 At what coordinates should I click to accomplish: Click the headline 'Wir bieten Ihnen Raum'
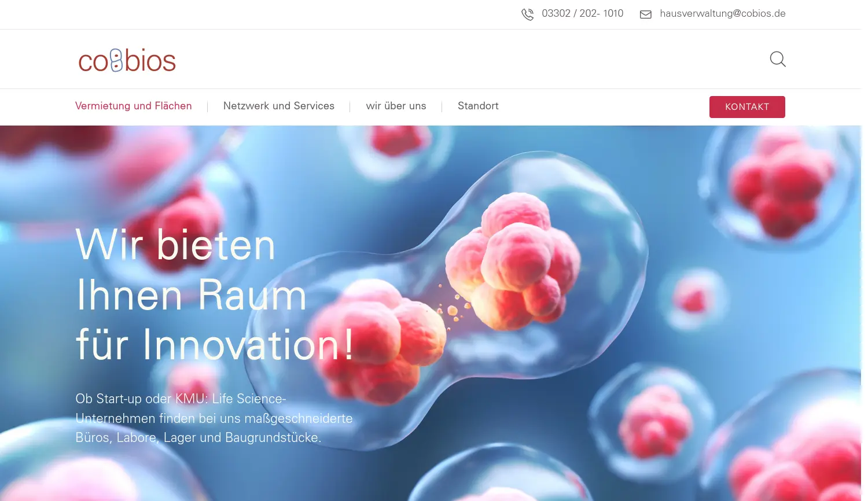tap(191, 270)
